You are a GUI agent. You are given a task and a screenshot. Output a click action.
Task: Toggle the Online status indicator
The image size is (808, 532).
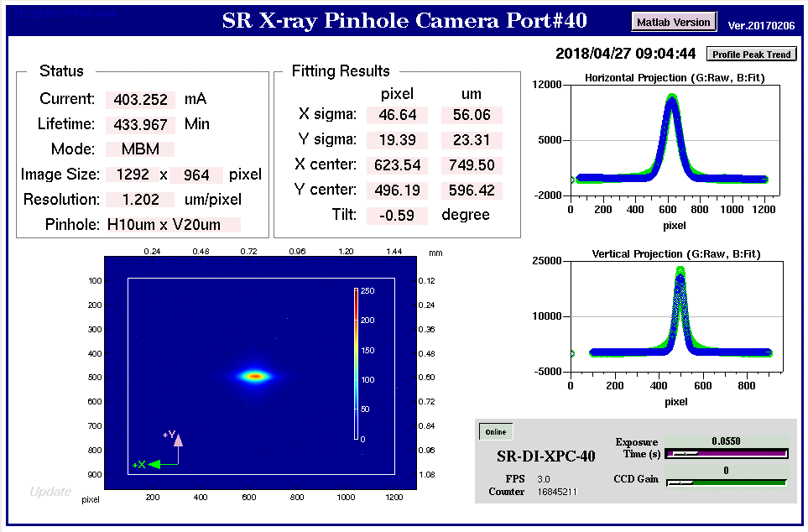495,432
